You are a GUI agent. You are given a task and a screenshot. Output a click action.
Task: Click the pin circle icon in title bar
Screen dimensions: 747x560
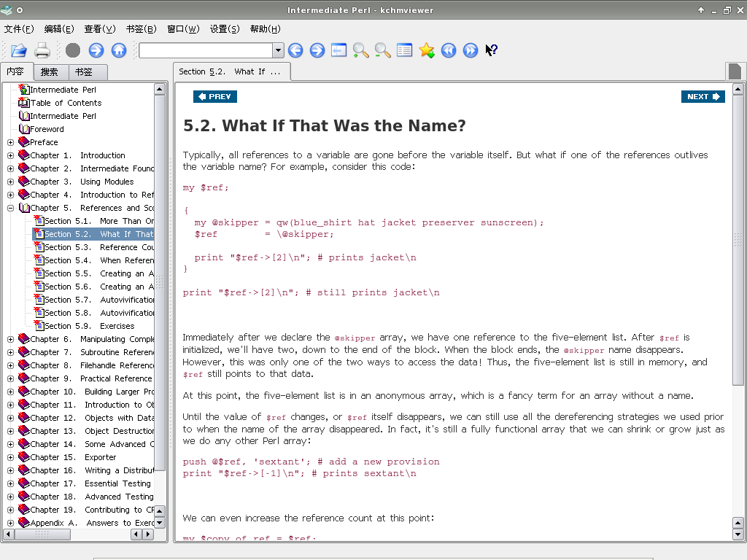point(20,9)
